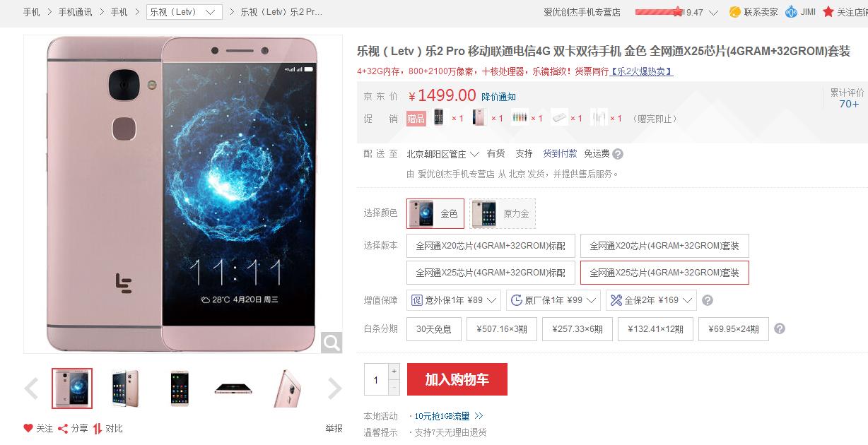Screen dimensions: 868x445
Task: Click the 分享 share icon
Action: tap(63, 428)
